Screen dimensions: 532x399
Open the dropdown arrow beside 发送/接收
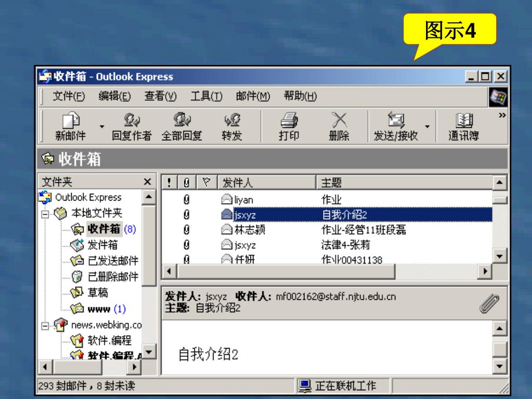click(427, 127)
